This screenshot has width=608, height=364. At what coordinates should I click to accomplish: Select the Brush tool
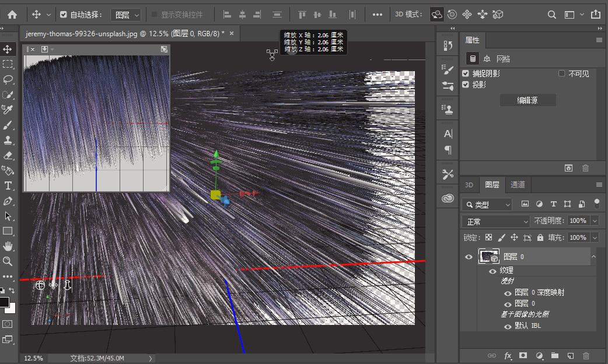pyautogui.click(x=8, y=125)
